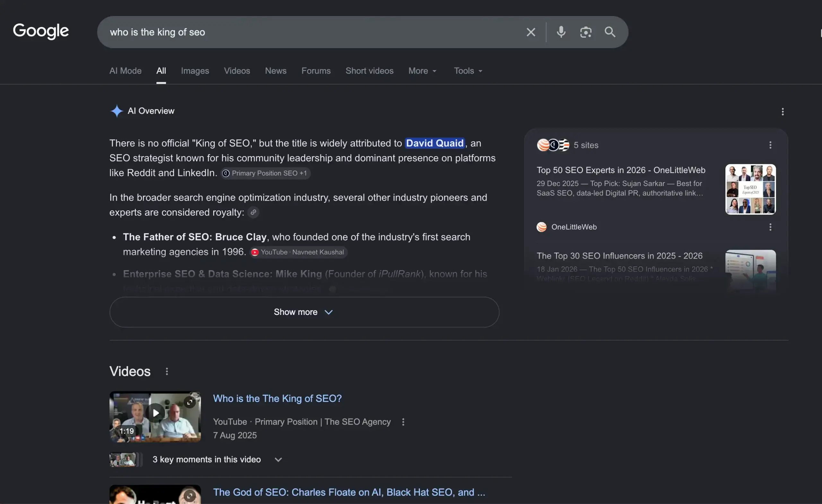Screen dimensions: 822x504
Task: Expand 3 key moments in this video
Action: (217, 460)
